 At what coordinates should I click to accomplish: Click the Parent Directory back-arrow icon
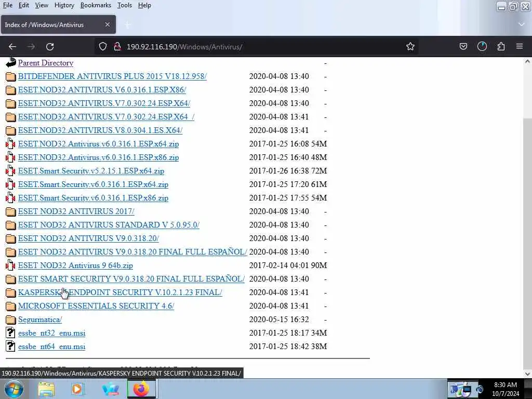10,63
